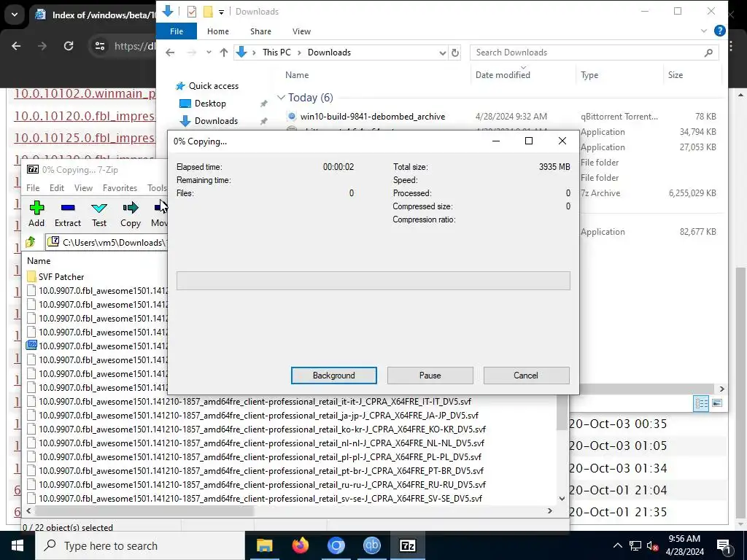Open recent locations dropdown in Explorer
Screen dimensions: 747x560
tap(209, 52)
